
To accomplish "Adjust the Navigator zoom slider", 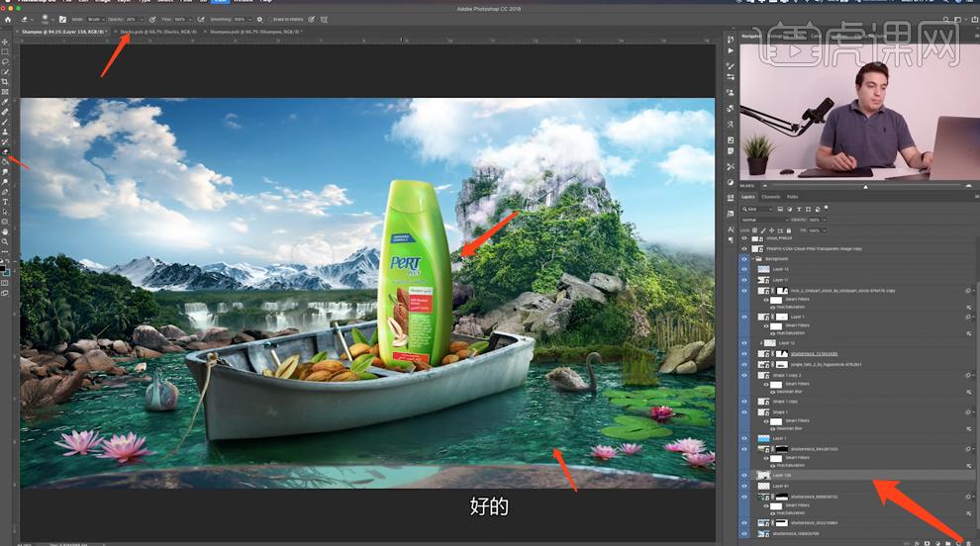I will [x=865, y=186].
